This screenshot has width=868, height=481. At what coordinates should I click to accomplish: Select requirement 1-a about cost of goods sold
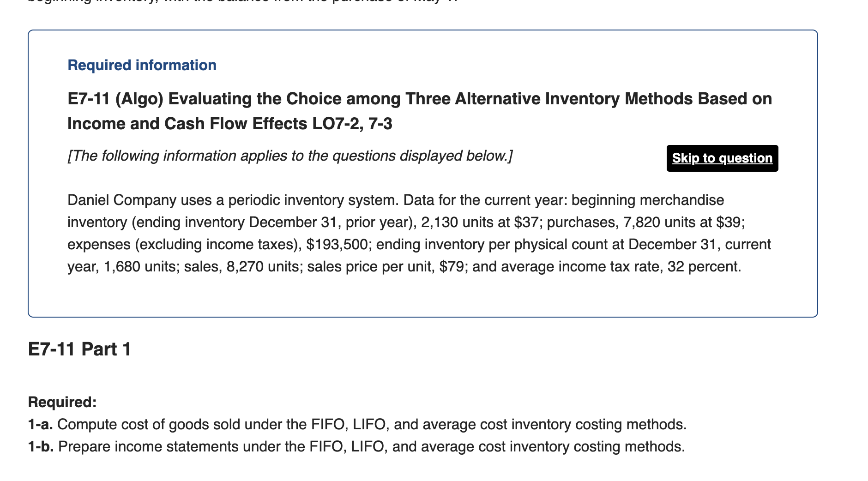356,423
